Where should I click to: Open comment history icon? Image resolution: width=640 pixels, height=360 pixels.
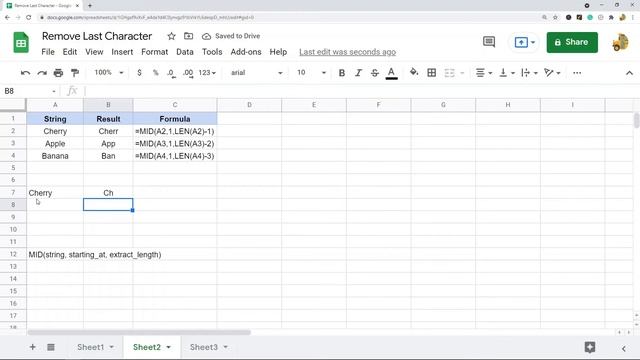[489, 42]
